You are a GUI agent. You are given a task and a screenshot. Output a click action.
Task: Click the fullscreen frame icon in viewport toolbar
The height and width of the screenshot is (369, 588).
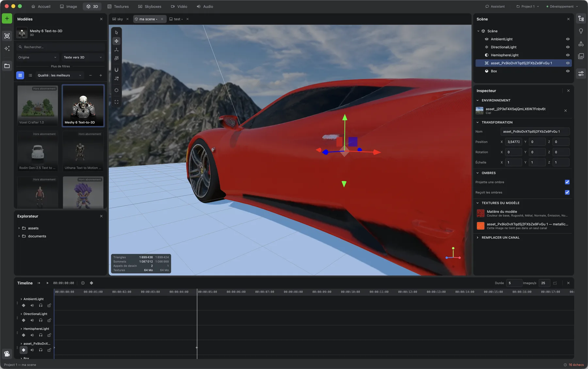pos(116,102)
